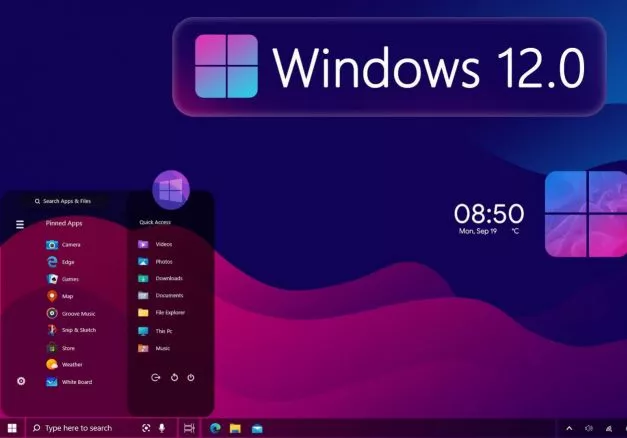Screen dimensions: 627x438
Task: Open Photos folder icon in Quick Access
Action: 143,262
